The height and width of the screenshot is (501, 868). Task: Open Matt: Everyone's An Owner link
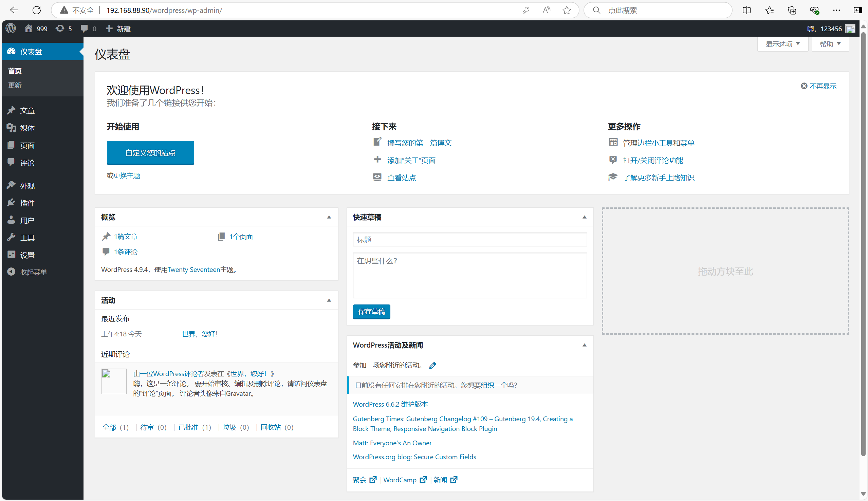392,443
